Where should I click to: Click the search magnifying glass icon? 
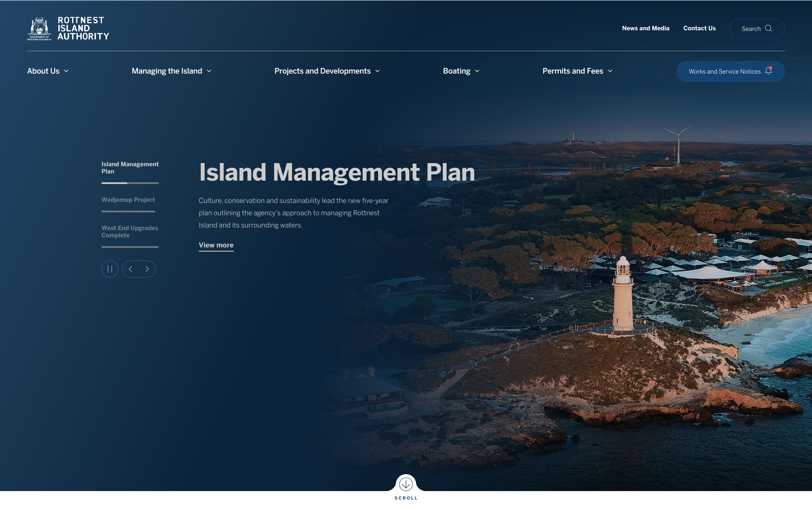[x=768, y=29]
